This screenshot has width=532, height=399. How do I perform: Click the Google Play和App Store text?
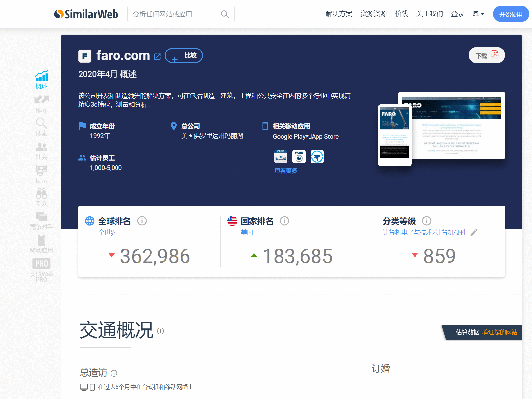tap(306, 136)
